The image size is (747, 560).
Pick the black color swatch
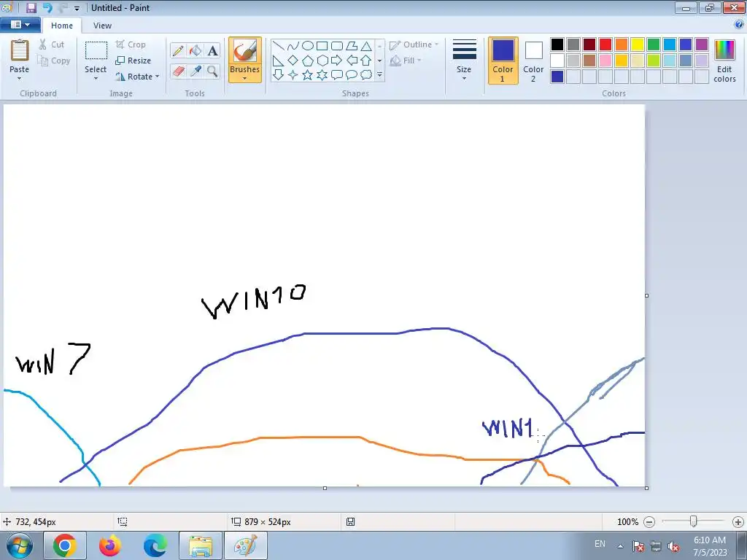click(557, 44)
